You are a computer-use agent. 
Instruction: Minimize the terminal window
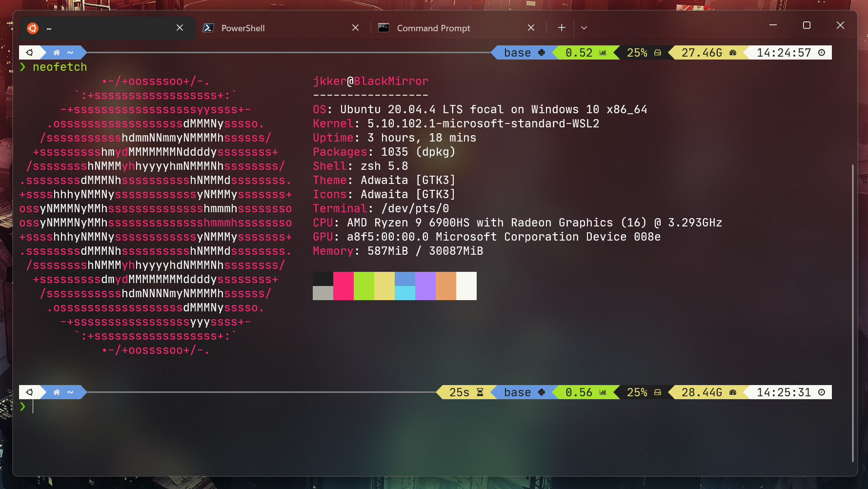pos(773,25)
